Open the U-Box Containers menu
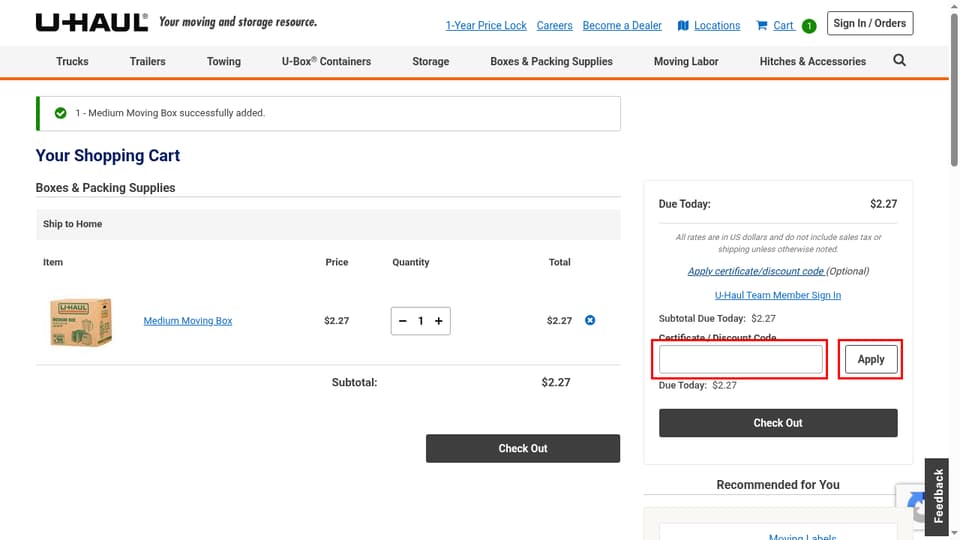The image size is (960, 540). 326,61
